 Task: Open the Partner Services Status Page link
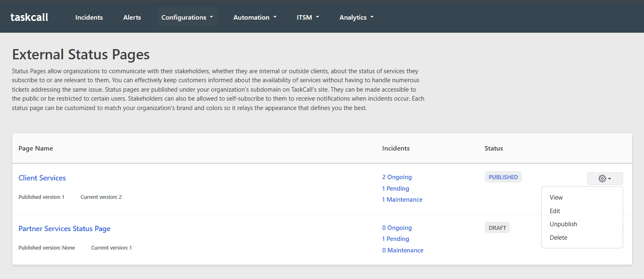(x=64, y=229)
